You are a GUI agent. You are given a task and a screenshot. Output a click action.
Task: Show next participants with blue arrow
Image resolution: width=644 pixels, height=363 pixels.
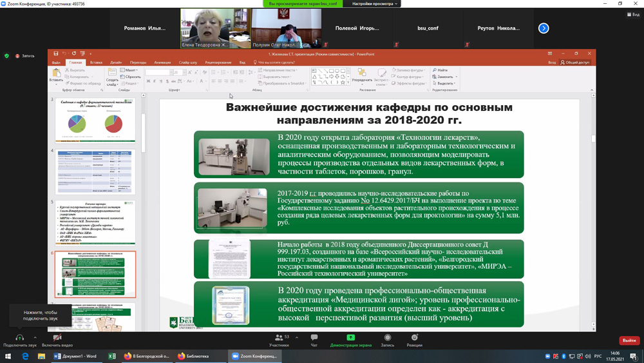point(544,28)
